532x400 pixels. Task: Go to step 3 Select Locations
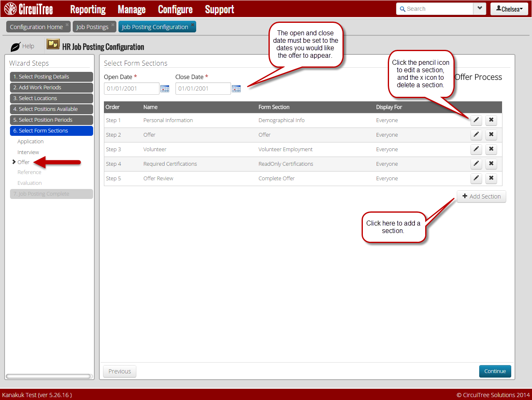(x=51, y=98)
